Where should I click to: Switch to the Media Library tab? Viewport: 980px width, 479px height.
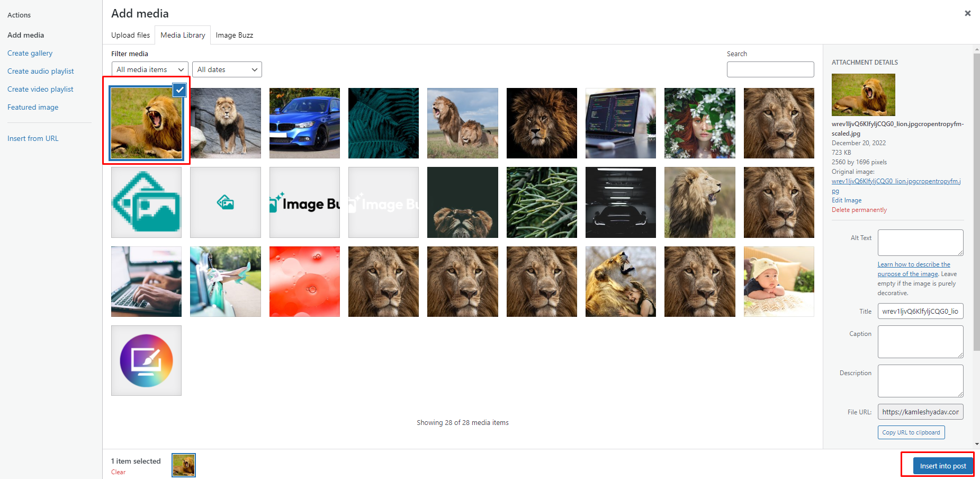[x=183, y=35]
